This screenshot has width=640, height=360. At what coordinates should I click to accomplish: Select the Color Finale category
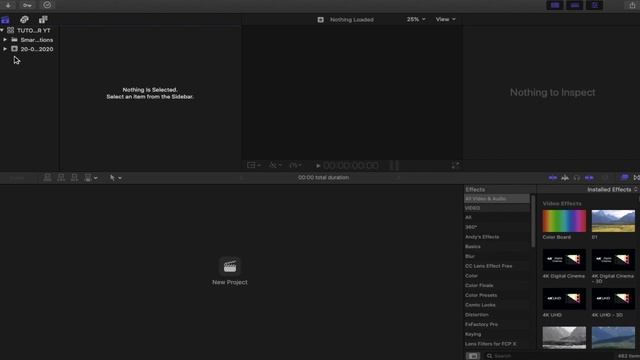click(x=497, y=285)
